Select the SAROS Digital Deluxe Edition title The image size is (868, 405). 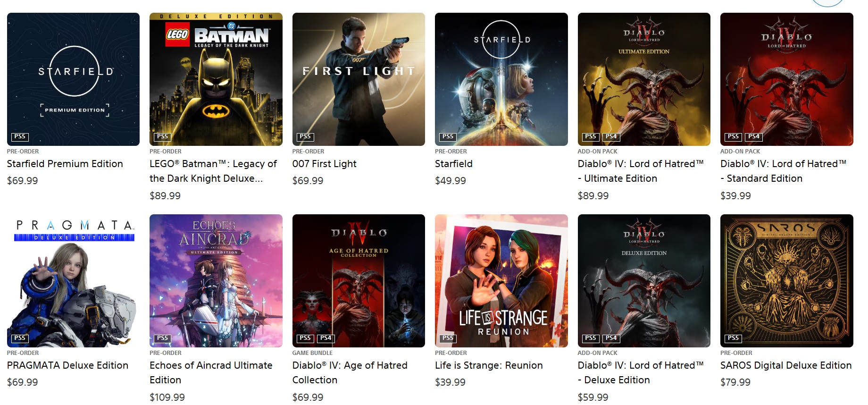[x=786, y=365]
